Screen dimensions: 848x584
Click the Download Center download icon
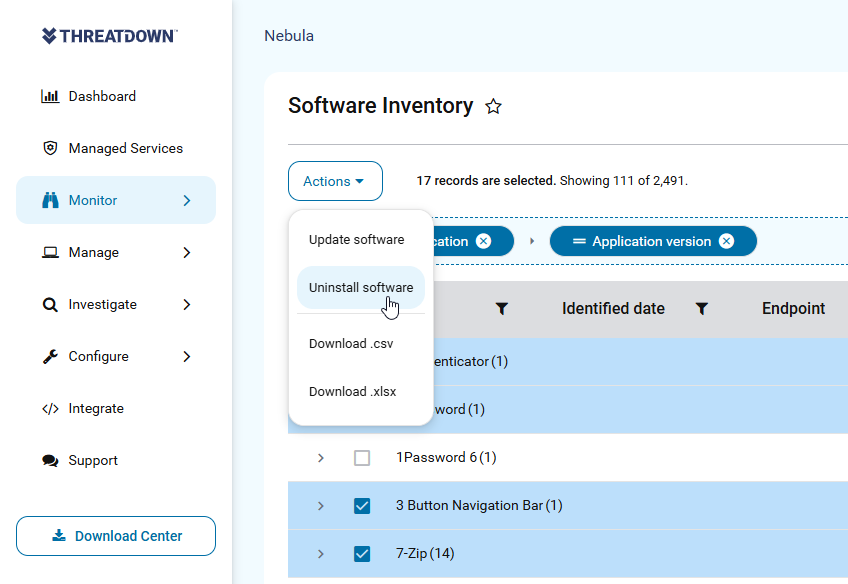59,535
